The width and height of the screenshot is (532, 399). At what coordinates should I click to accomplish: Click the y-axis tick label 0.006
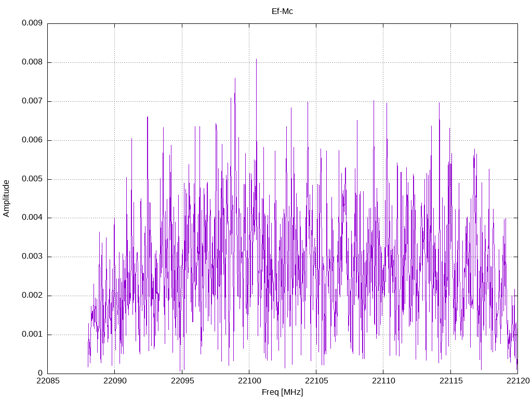32,140
